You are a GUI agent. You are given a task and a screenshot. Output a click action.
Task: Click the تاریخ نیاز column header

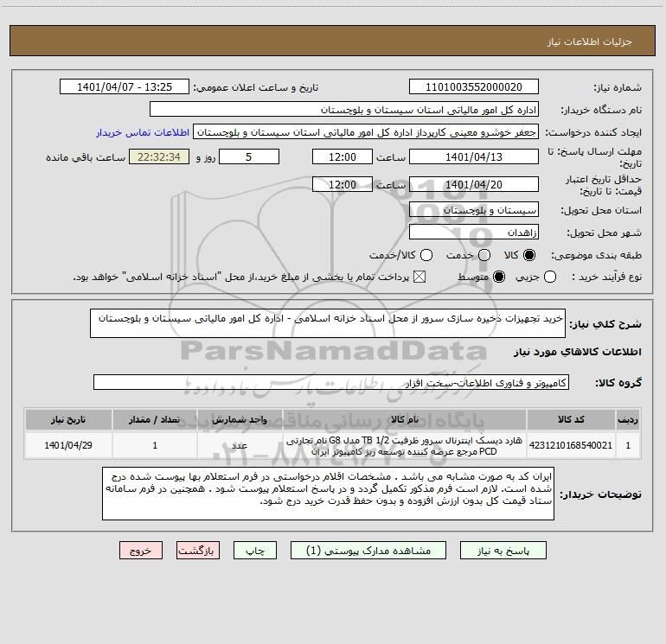tap(68, 419)
